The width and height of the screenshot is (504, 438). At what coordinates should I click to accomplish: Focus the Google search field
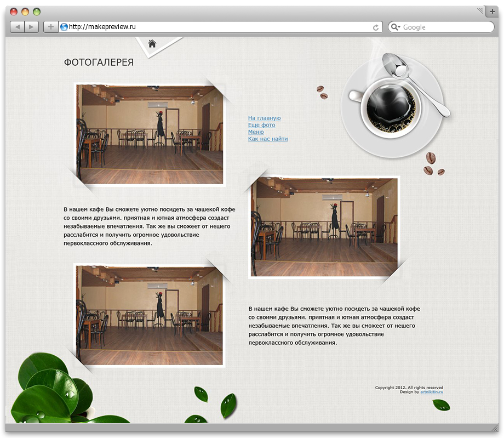point(441,27)
